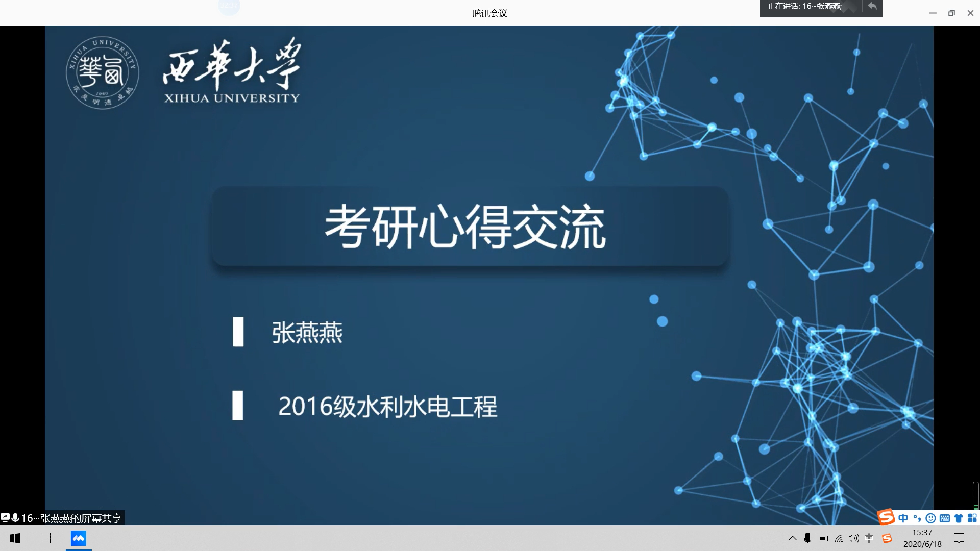This screenshot has width=980, height=551.
Task: Open Sogou toolbox grid icon
Action: (972, 518)
